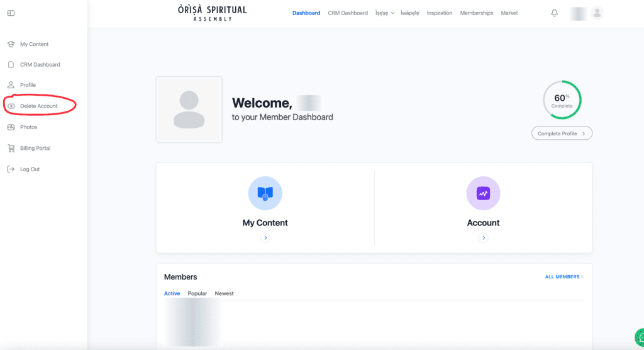Click the My Content book icon

tap(265, 193)
